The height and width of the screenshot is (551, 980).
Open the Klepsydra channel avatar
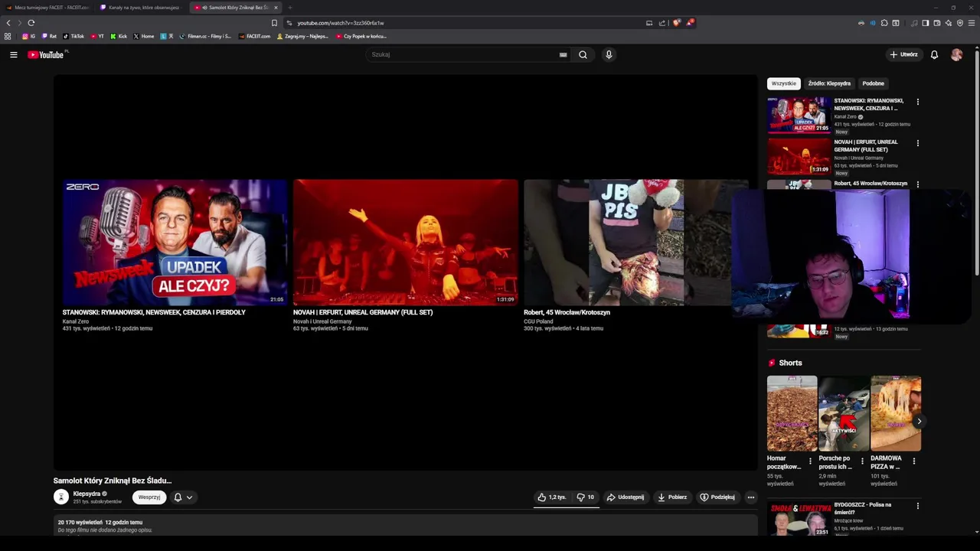61,497
